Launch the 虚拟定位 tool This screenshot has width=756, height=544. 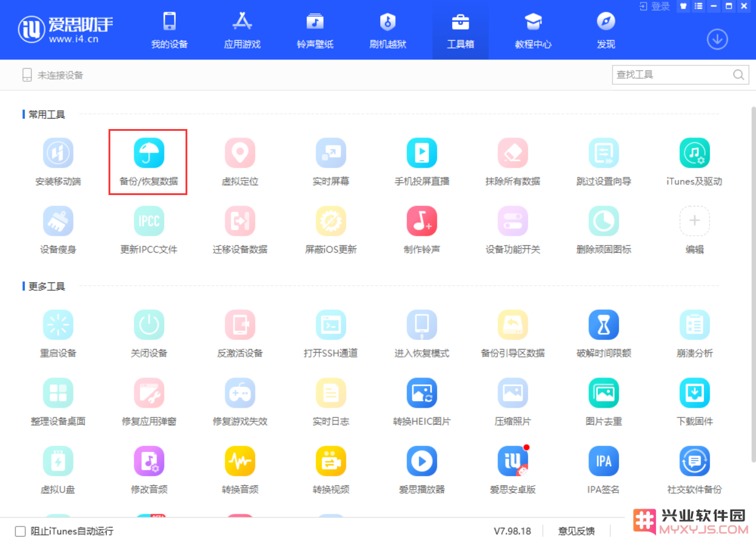click(x=240, y=162)
